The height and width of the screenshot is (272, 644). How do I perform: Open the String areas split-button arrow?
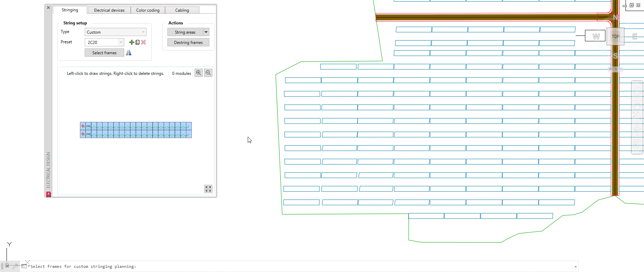click(x=206, y=32)
